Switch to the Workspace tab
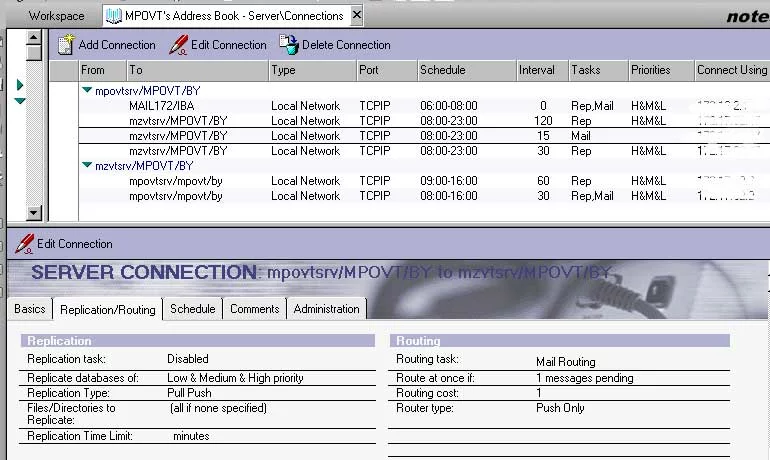 (56, 16)
